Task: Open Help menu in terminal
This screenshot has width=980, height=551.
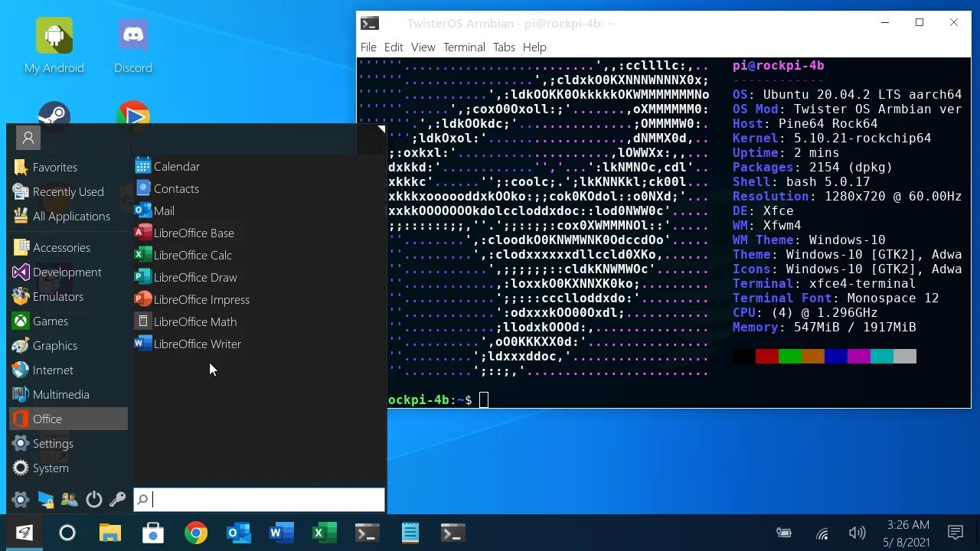Action: [534, 47]
